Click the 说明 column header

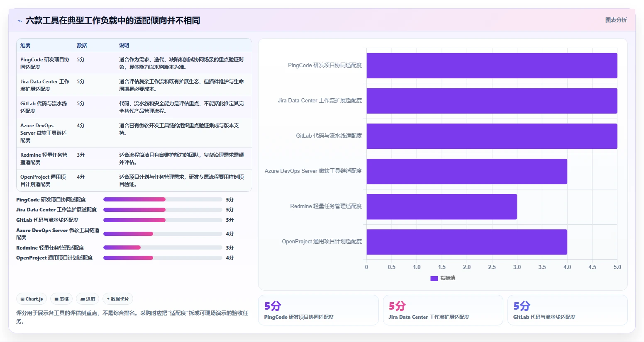(x=124, y=46)
